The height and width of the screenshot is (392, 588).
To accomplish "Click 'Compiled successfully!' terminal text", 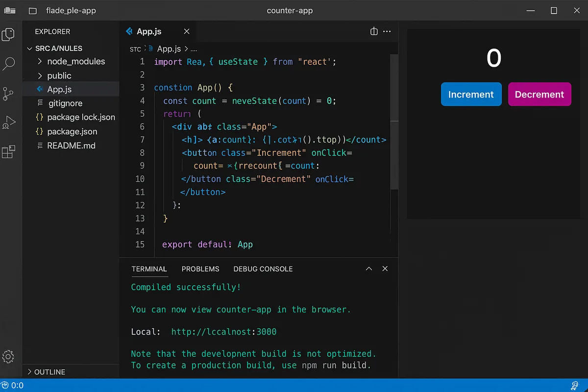I will tap(186, 287).
